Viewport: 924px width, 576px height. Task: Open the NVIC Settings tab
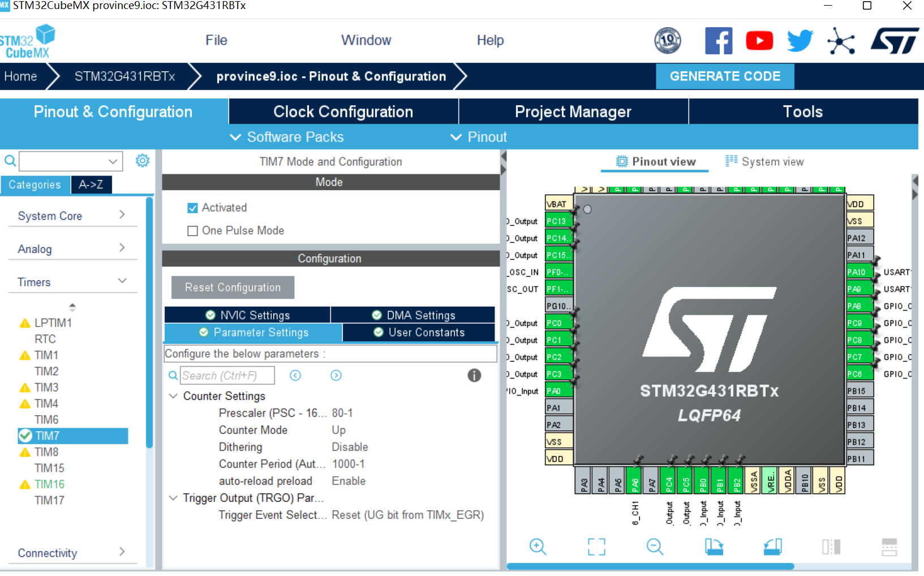247,315
